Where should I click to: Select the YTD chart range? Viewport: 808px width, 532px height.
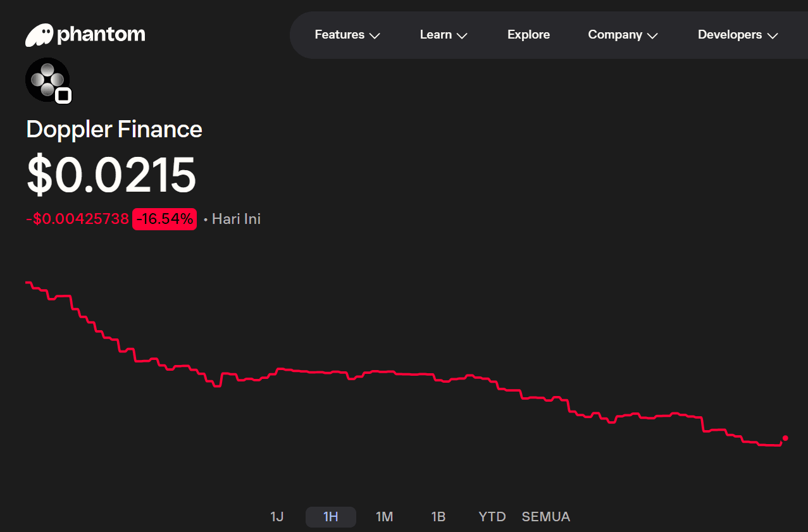[x=492, y=517]
